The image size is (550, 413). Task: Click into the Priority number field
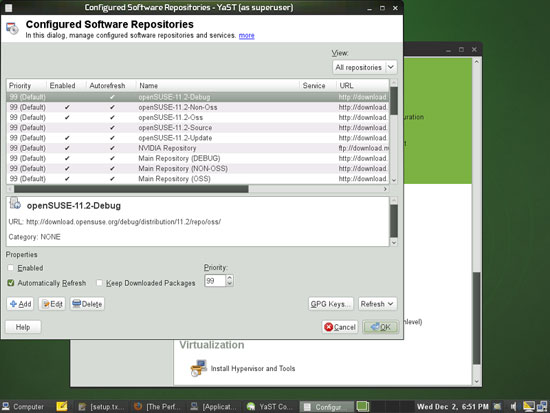point(215,281)
